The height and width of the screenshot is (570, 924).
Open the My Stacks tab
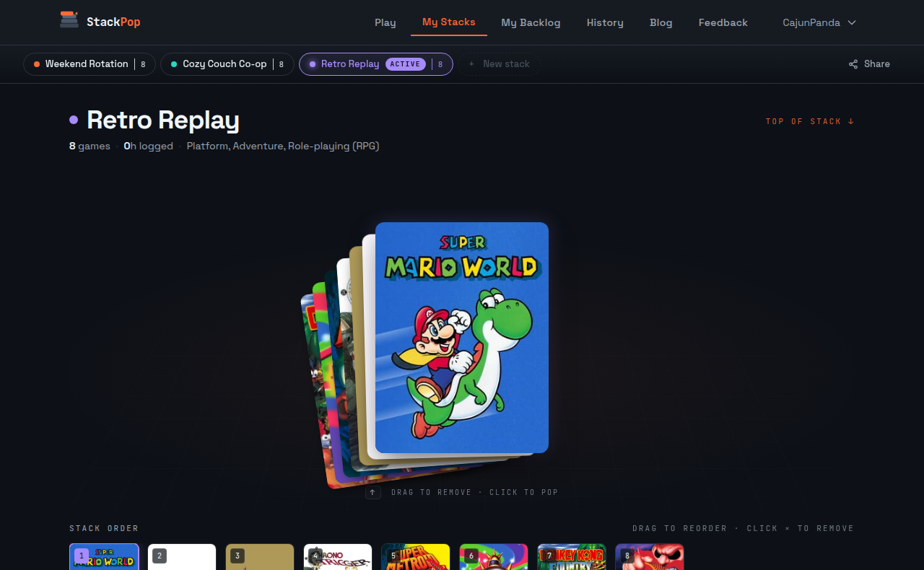(x=449, y=22)
